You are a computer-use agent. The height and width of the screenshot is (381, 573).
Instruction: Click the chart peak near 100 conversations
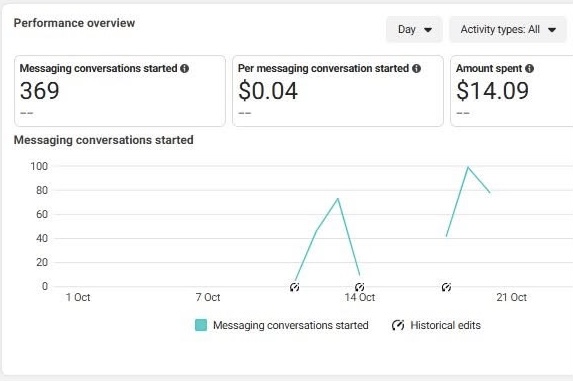[x=468, y=167]
